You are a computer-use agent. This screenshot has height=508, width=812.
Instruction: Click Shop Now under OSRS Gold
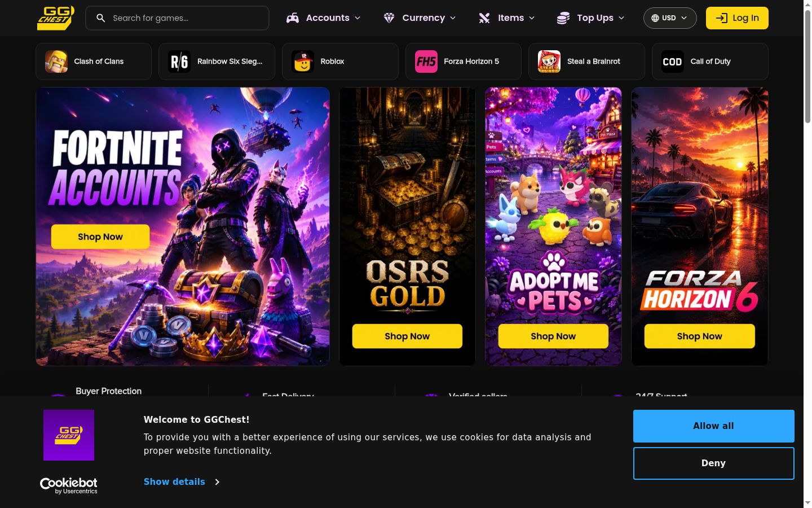click(x=407, y=336)
